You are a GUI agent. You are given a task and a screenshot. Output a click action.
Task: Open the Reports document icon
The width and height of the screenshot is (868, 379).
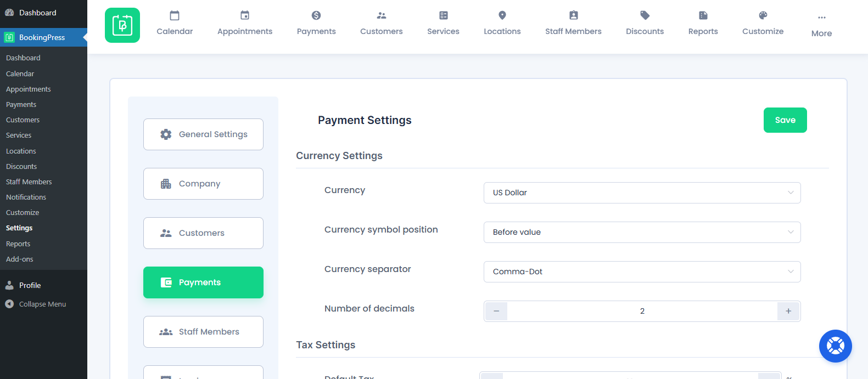pos(703,15)
